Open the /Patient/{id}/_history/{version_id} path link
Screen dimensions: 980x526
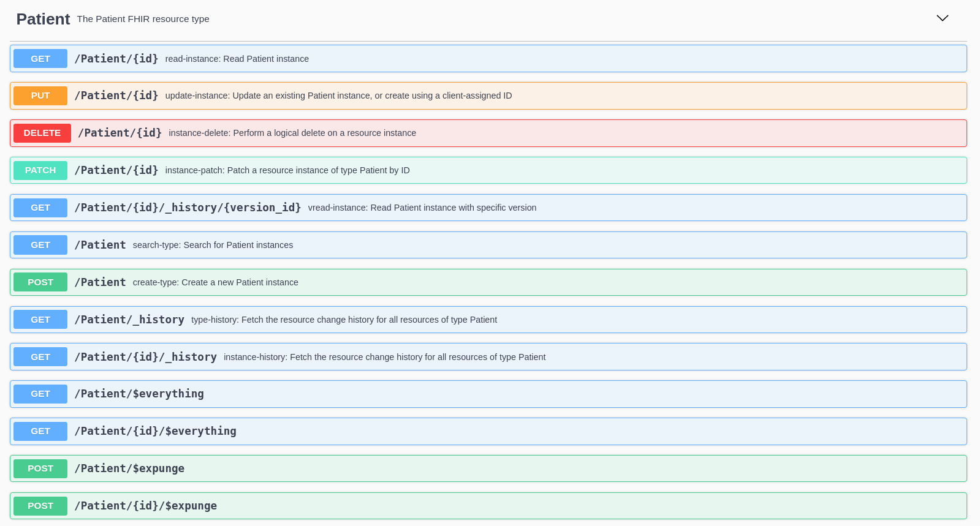point(188,208)
